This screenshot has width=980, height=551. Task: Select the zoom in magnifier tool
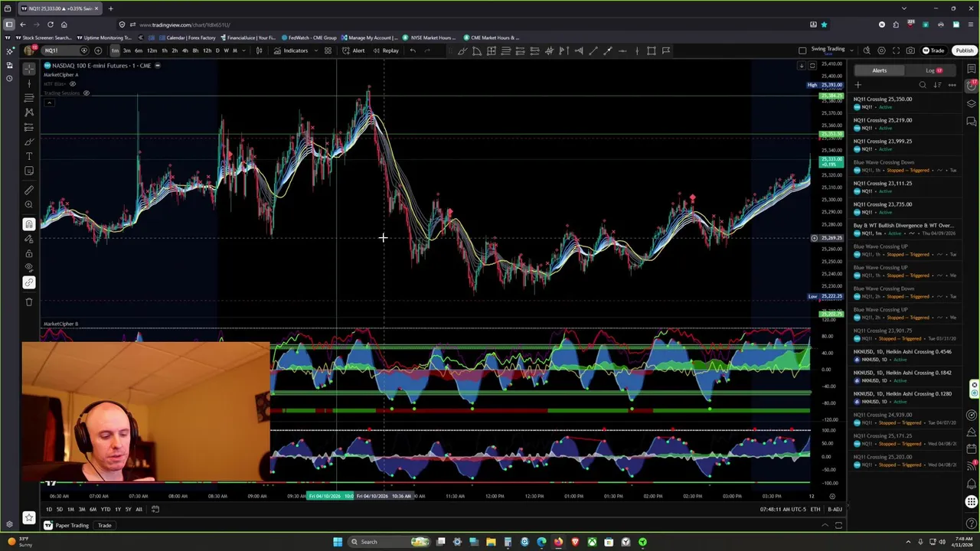tap(29, 204)
